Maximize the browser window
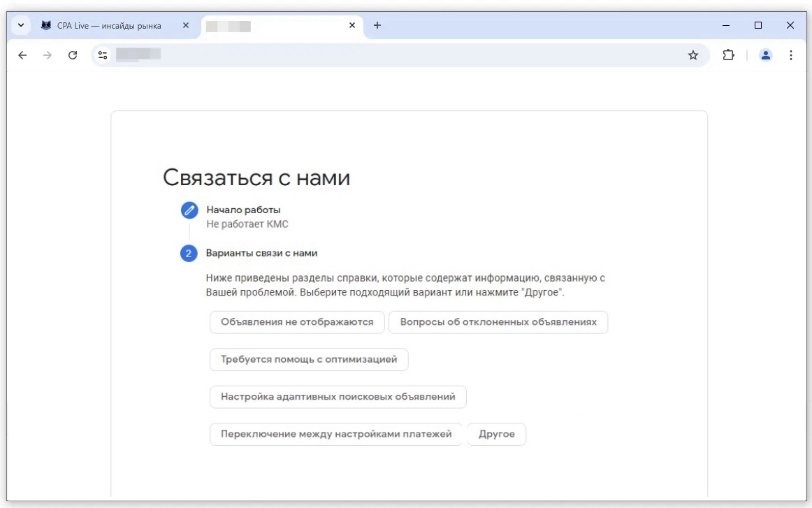Image resolution: width=812 pixels, height=508 pixels. tap(758, 25)
